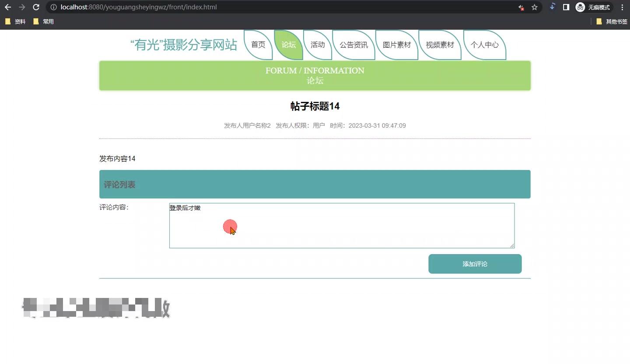Open the 活动 navigation tab
Image resolution: width=630 pixels, height=364 pixels.
[318, 45]
